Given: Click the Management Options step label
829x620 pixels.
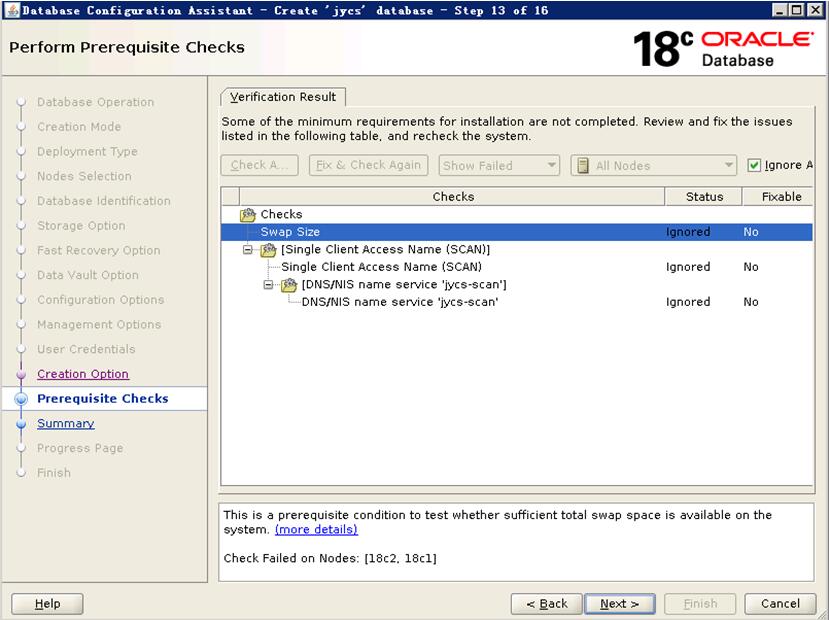Looking at the screenshot, I should (x=99, y=325).
